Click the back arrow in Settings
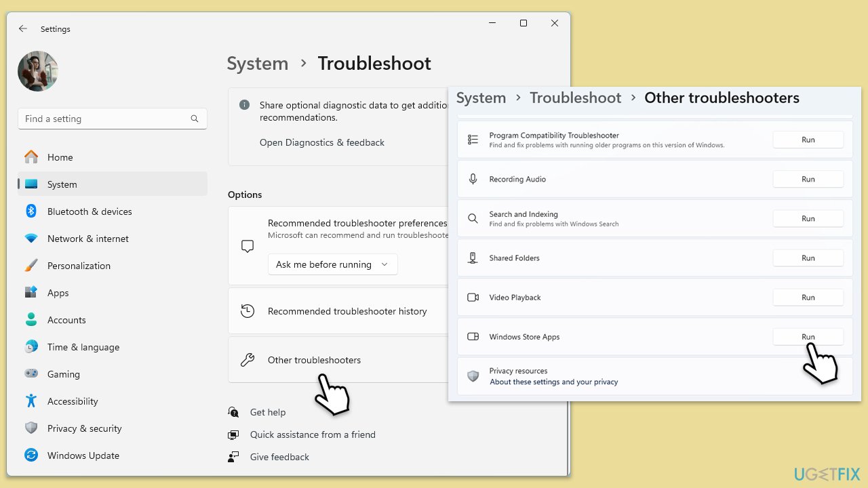The image size is (868, 488). 23,29
